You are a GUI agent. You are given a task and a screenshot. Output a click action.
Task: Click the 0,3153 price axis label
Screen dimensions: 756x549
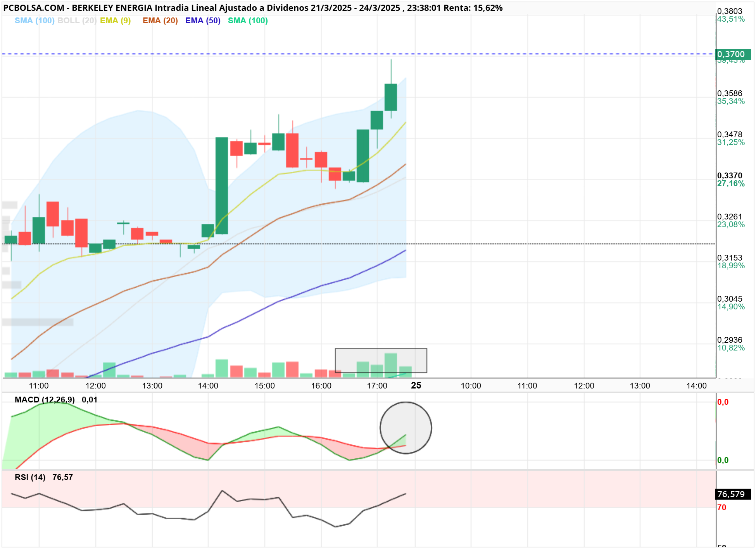pyautogui.click(x=730, y=258)
